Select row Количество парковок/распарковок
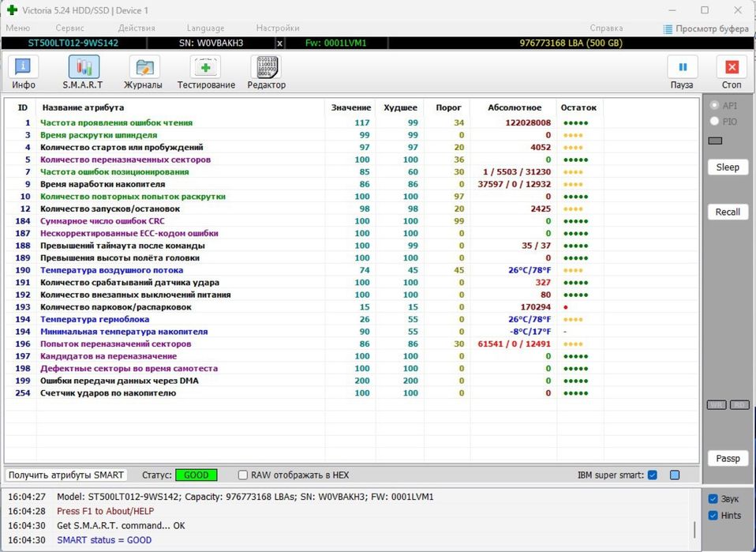Image resolution: width=756 pixels, height=552 pixels. [x=351, y=307]
